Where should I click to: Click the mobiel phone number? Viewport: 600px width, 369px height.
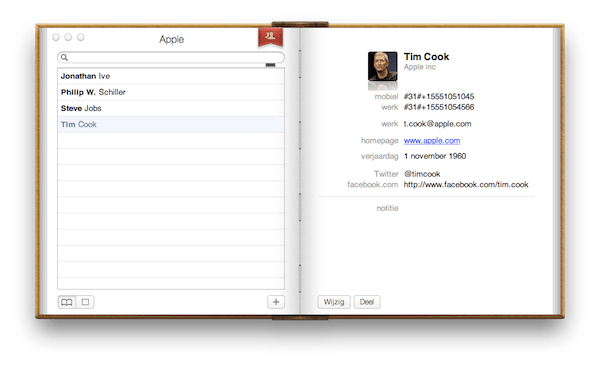point(439,96)
